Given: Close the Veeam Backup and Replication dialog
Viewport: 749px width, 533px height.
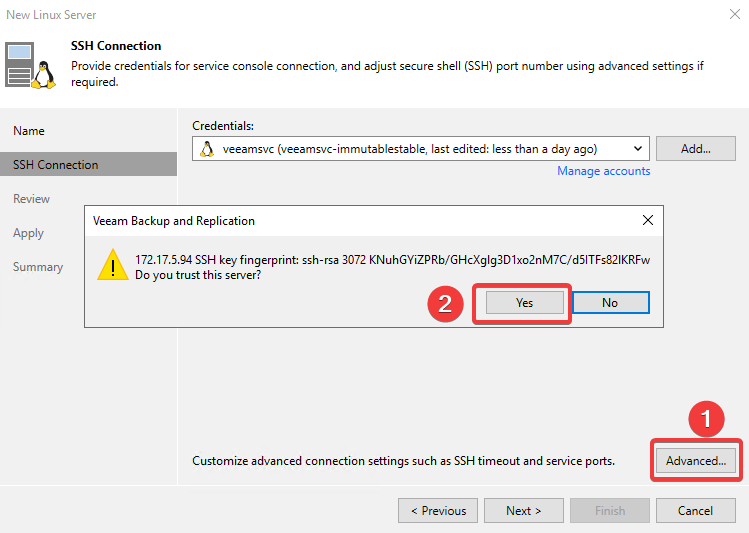Looking at the screenshot, I should [x=648, y=220].
